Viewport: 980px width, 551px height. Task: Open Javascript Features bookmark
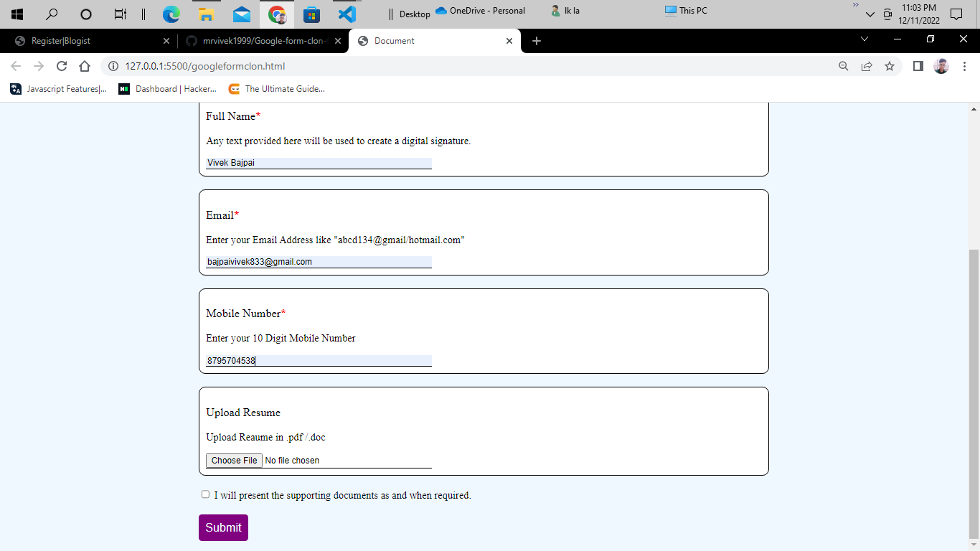pos(59,89)
